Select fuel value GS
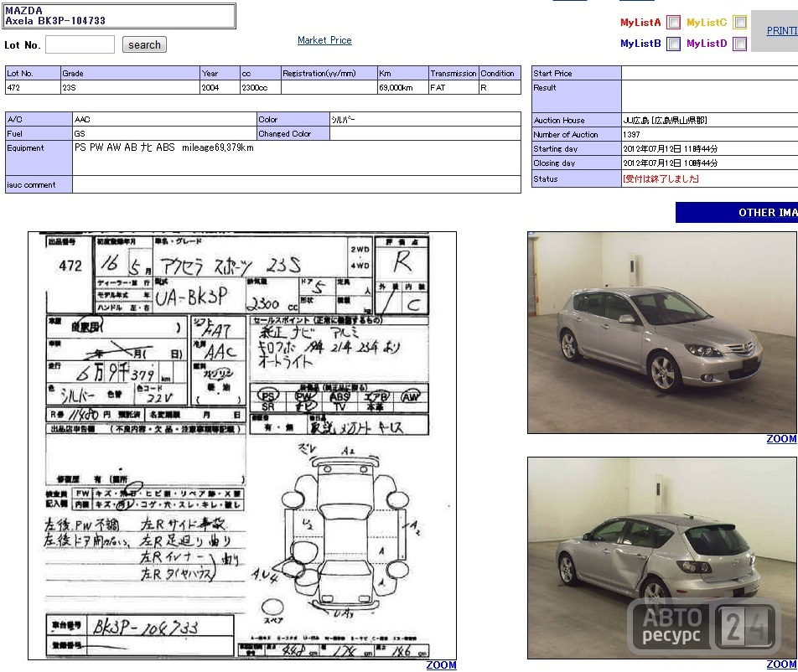Viewport: 798px width, 672px height. pos(164,133)
